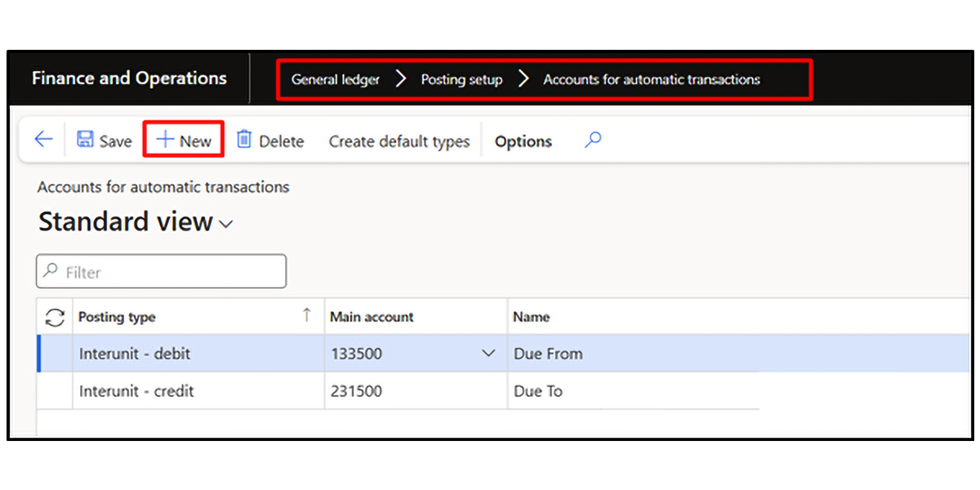The image size is (980, 490).
Task: Click the Due To name cell
Action: (538, 391)
